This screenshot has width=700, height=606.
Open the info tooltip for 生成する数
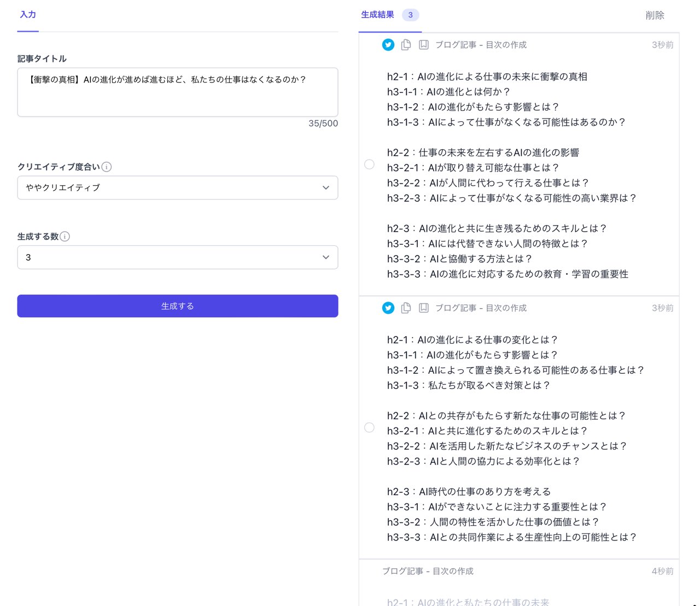[65, 237]
